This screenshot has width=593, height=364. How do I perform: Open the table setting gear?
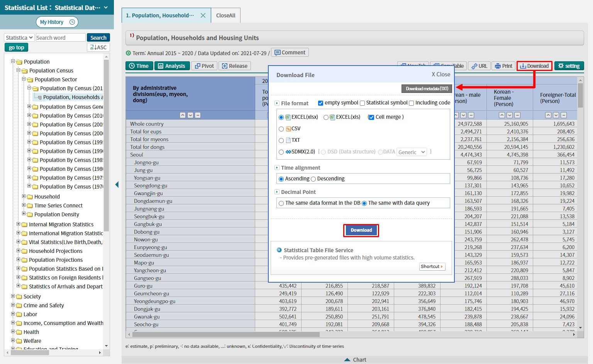(x=569, y=66)
